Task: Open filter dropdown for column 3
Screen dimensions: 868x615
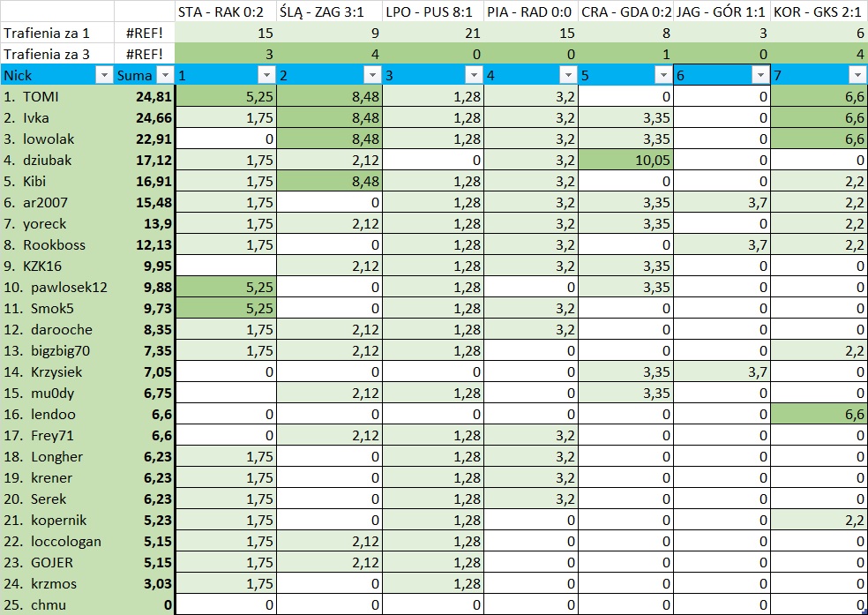Action: point(473,76)
